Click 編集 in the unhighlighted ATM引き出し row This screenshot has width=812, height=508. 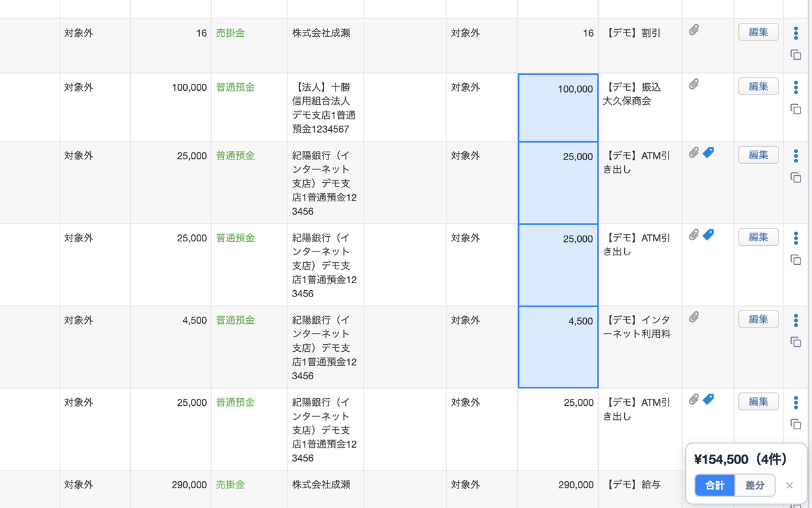[758, 401]
